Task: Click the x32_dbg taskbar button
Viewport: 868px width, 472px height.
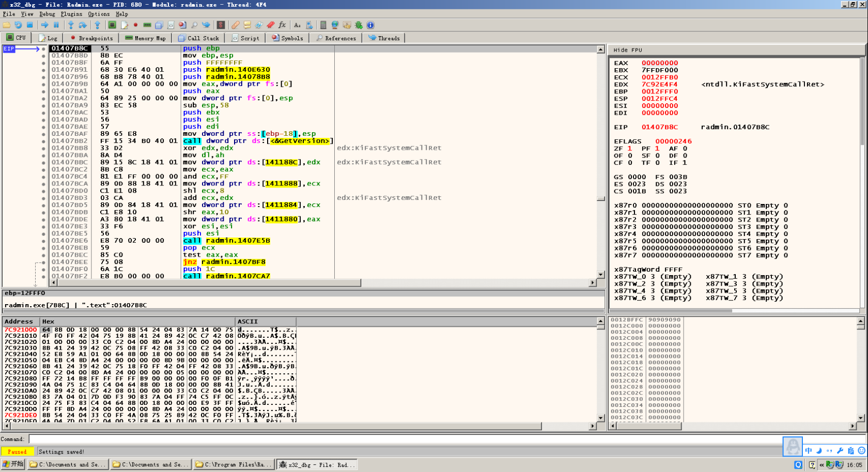Action: [317, 465]
